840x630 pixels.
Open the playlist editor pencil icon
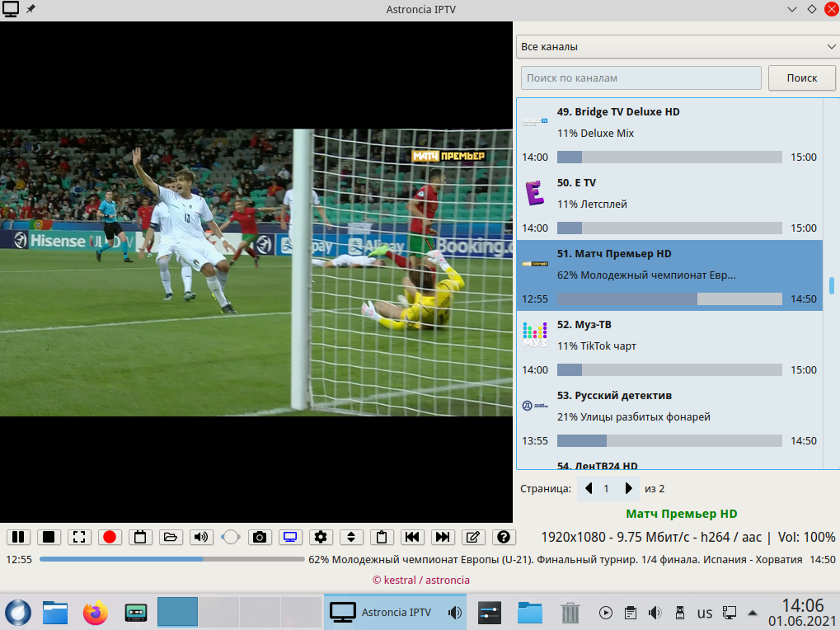click(x=473, y=537)
